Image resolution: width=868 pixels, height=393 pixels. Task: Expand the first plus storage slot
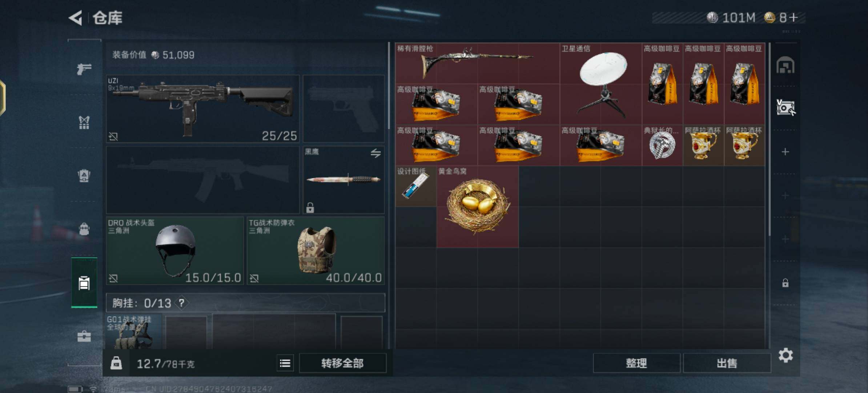(785, 152)
